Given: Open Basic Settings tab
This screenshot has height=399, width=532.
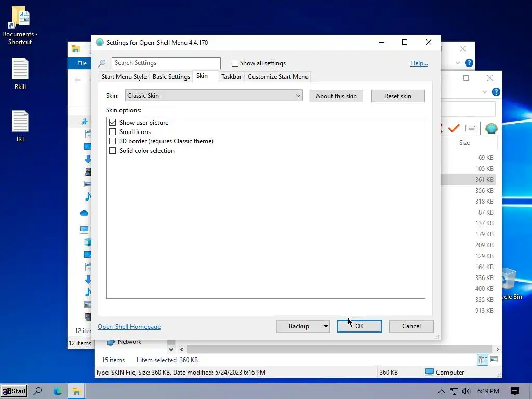Looking at the screenshot, I should 171,77.
